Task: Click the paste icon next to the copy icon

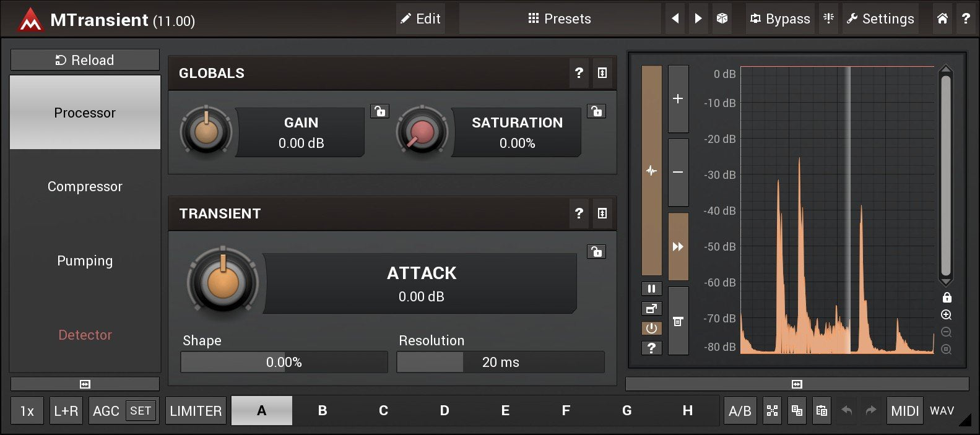Action: [x=822, y=410]
